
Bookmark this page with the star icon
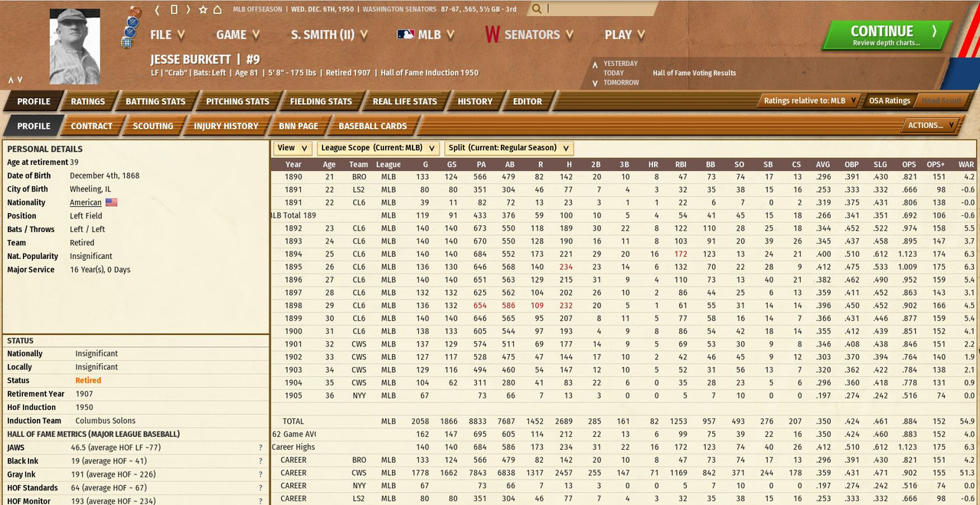(203, 10)
